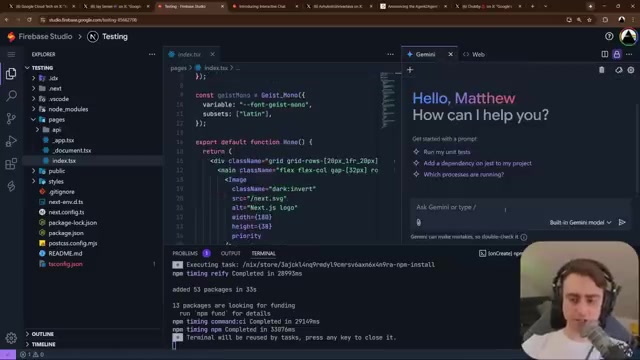Expand the node_modules folder
Screen dimensions: 640x360
click(33, 109)
